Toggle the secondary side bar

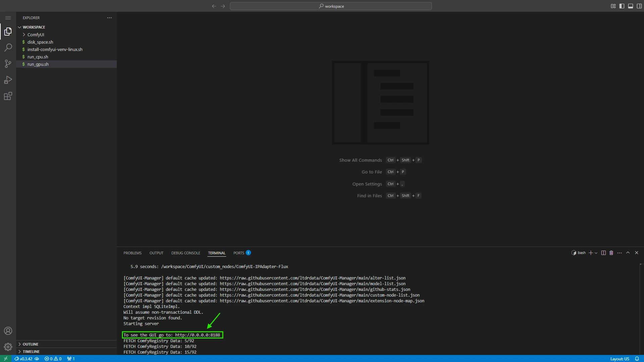tap(639, 6)
